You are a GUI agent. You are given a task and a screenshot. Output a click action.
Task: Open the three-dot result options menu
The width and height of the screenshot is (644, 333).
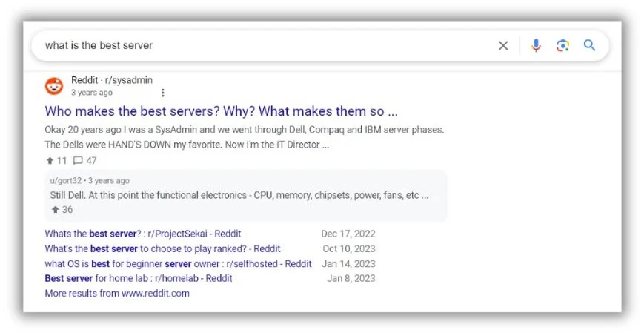click(163, 93)
